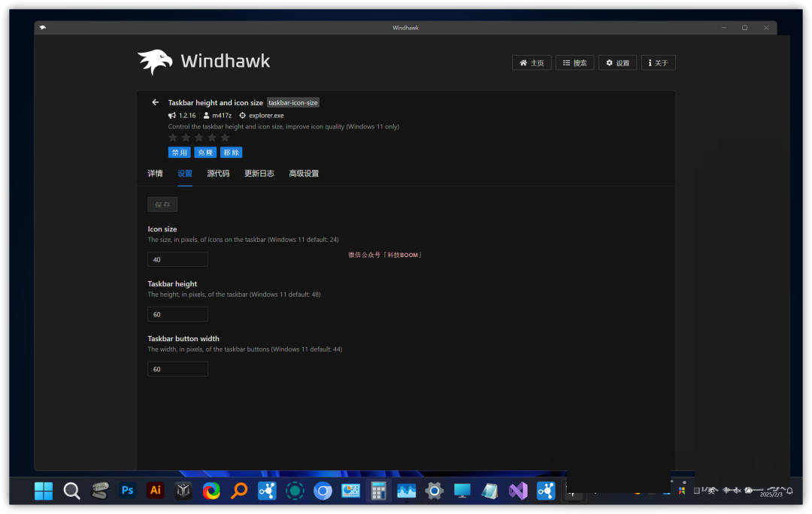This screenshot has height=514, width=812.
Task: Open the 关于 (About) page
Action: coord(658,62)
